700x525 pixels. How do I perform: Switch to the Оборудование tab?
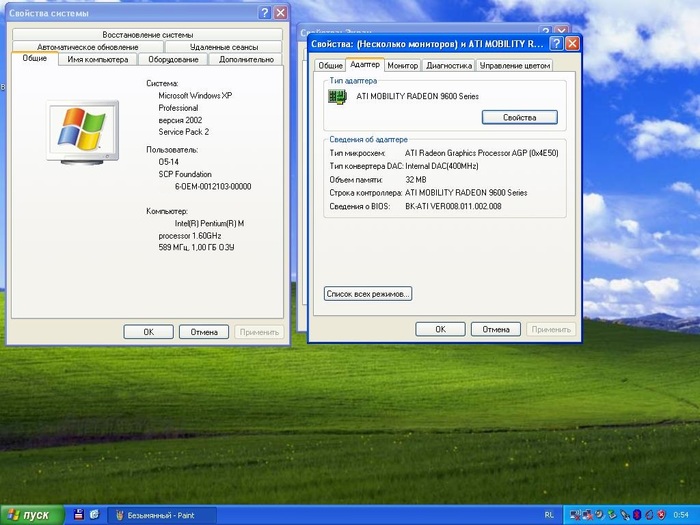pyautogui.click(x=174, y=59)
